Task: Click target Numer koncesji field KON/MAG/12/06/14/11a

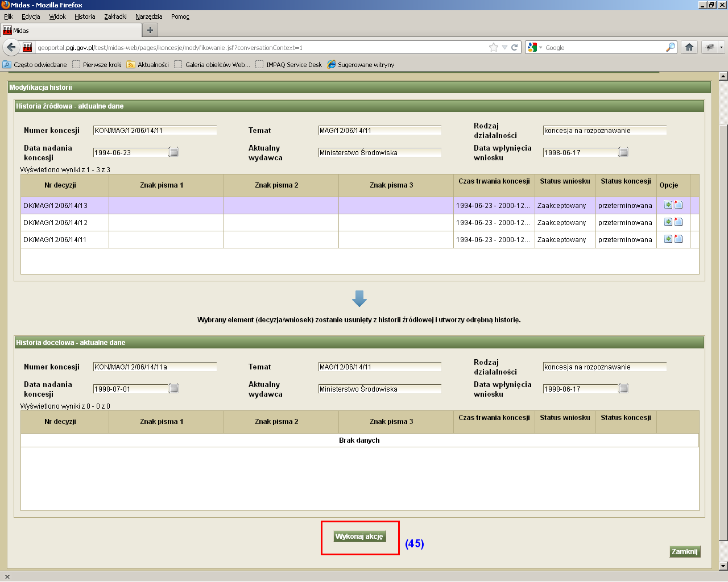Action: pyautogui.click(x=155, y=367)
